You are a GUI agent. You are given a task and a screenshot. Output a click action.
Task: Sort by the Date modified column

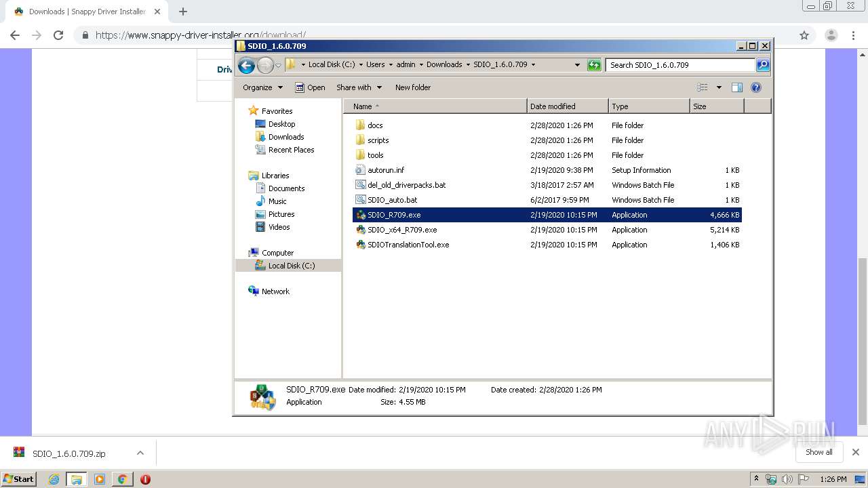coord(568,106)
